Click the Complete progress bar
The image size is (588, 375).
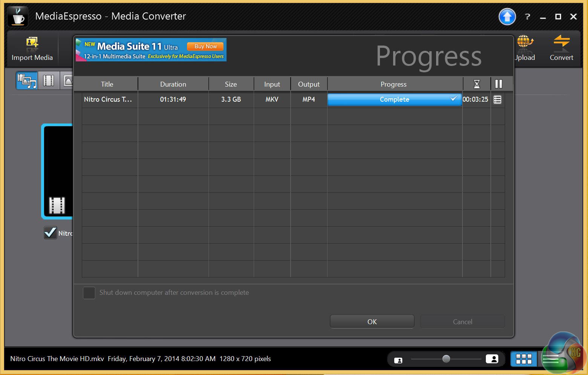395,99
